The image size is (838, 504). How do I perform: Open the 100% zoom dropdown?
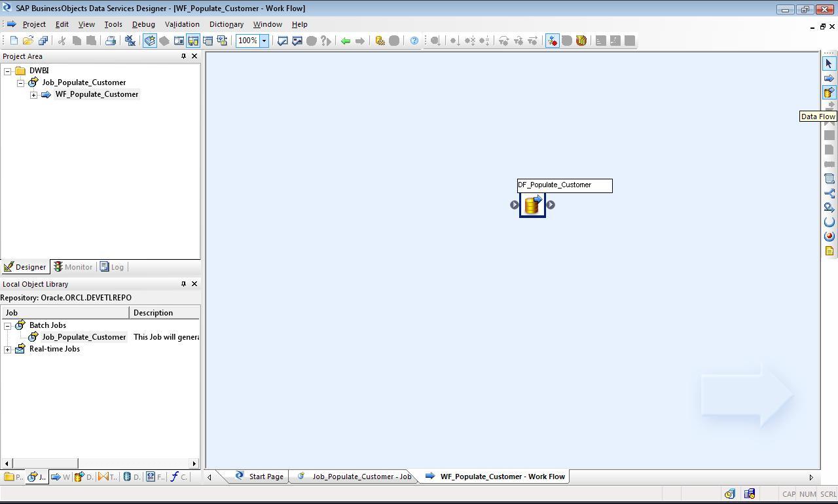pyautogui.click(x=264, y=41)
